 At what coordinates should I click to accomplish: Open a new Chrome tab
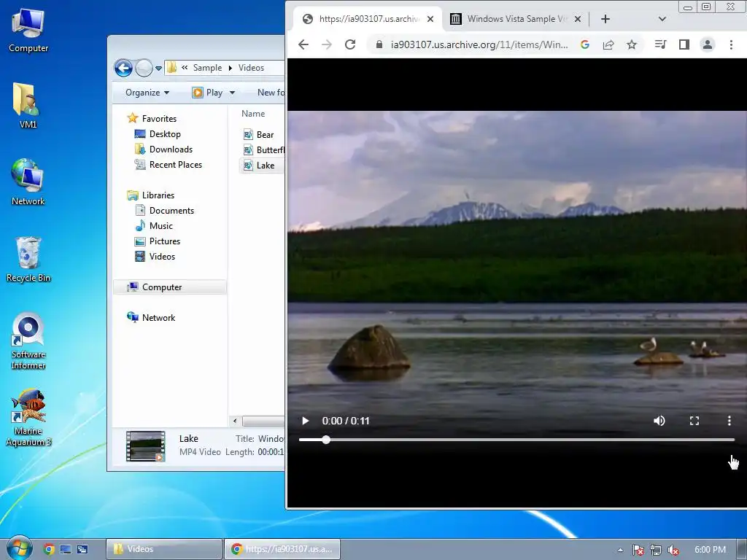(x=605, y=19)
